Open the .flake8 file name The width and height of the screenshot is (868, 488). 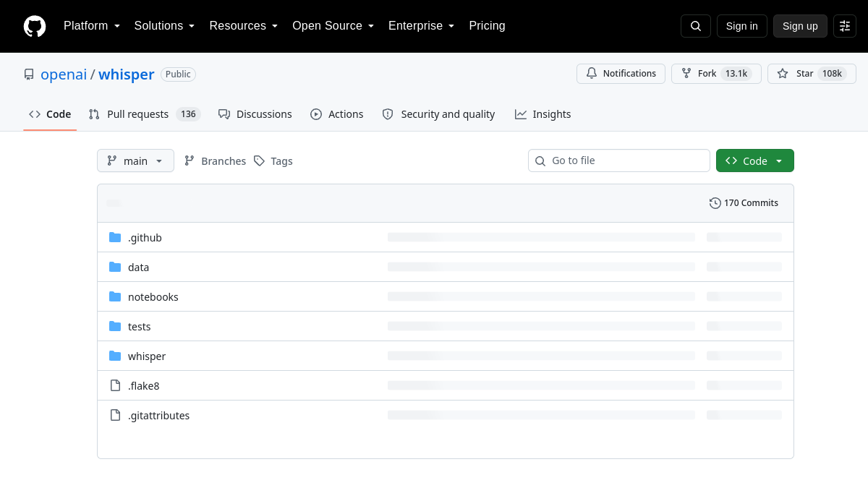pyautogui.click(x=144, y=386)
